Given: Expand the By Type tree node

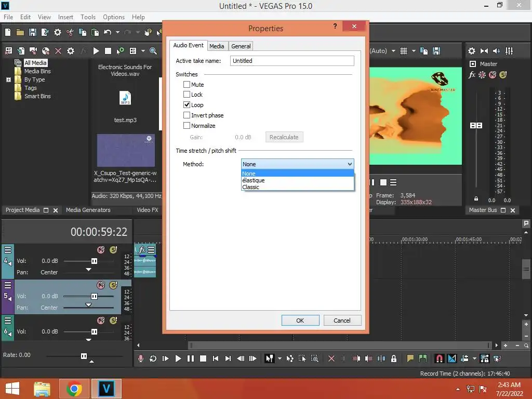Looking at the screenshot, I should pos(8,79).
